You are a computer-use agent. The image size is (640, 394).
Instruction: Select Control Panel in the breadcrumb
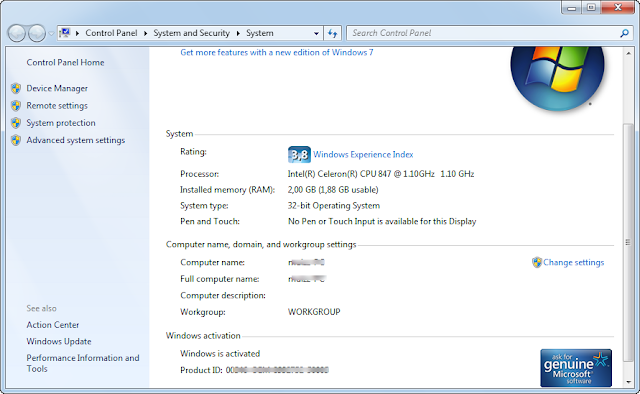click(x=111, y=33)
